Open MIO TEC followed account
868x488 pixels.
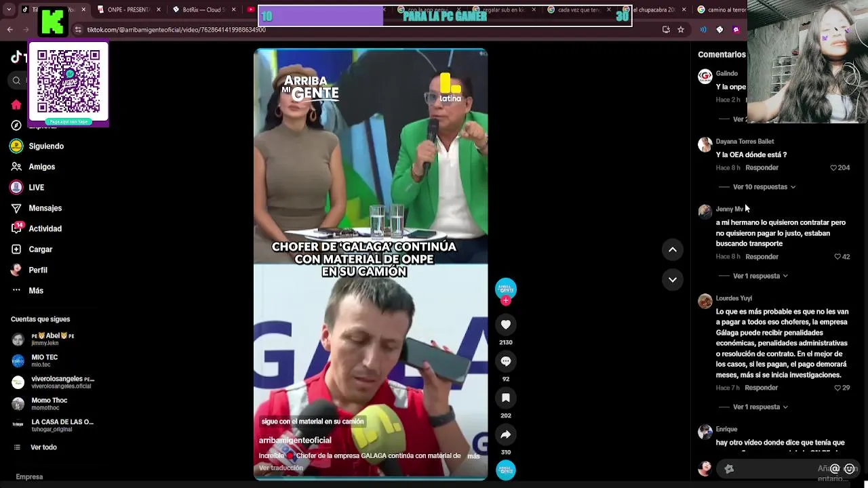pos(36,361)
